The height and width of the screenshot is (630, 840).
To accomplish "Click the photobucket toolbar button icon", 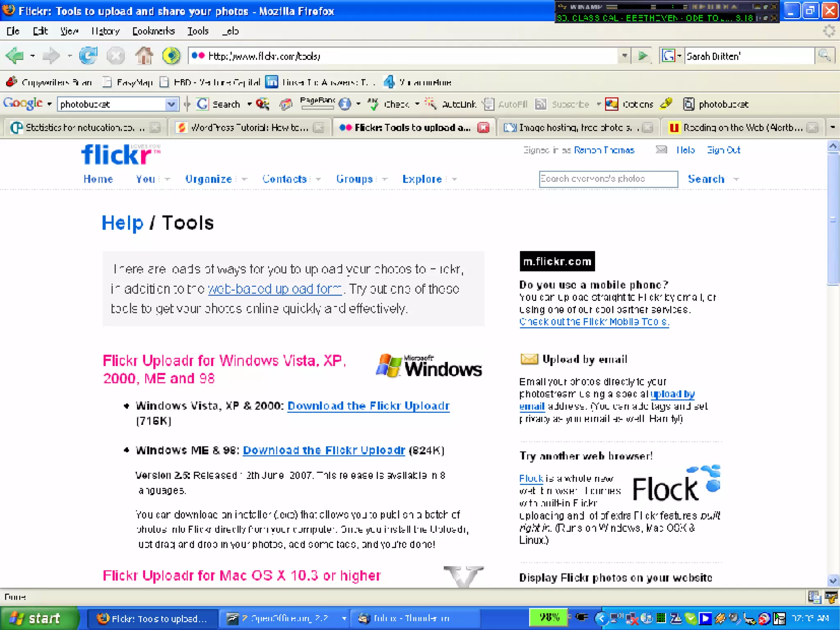I will [689, 104].
